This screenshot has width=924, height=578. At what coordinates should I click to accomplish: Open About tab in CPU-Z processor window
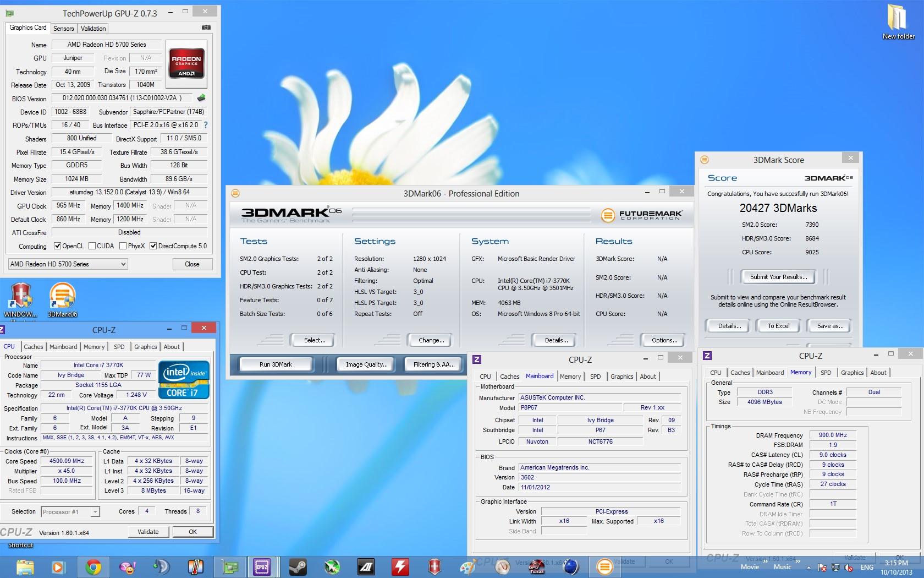pyautogui.click(x=172, y=347)
